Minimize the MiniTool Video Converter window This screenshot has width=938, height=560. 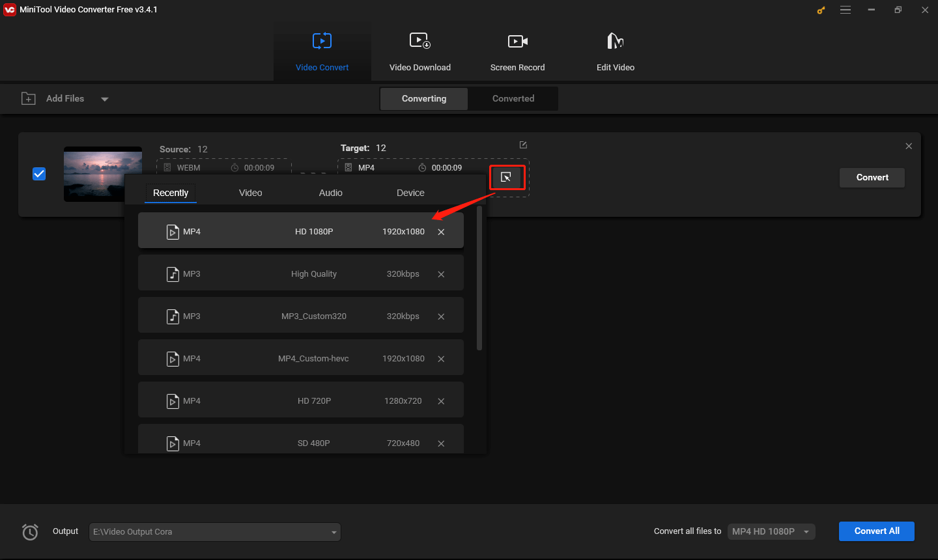tap(872, 10)
